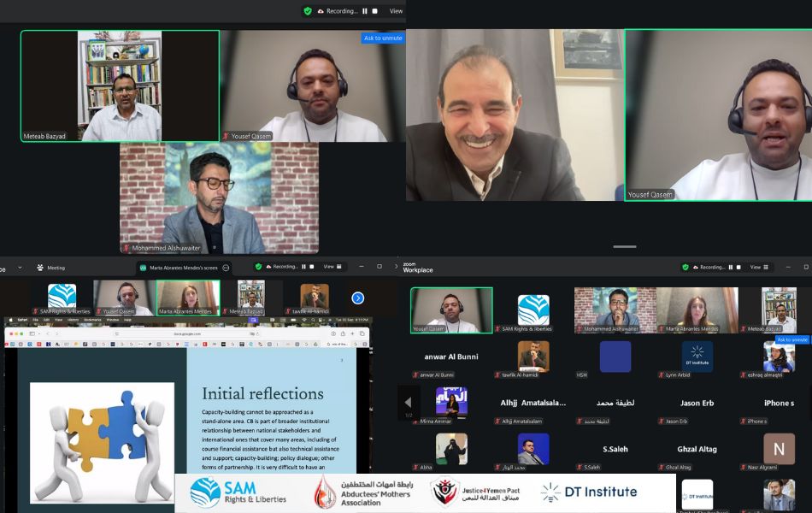The height and width of the screenshot is (513, 812).
Task: Select the DT Institute tile for Lynn Arbid
Action: [x=697, y=357]
